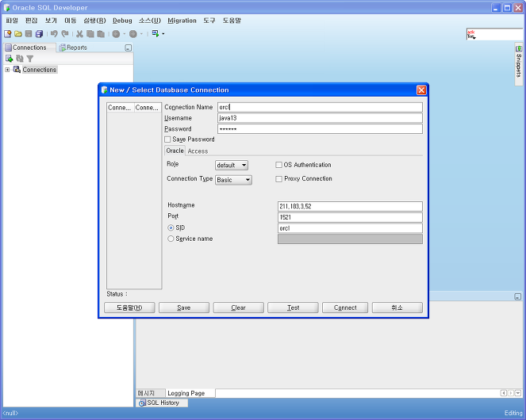This screenshot has height=420, width=526.
Task: Click the Test button
Action: [293, 307]
